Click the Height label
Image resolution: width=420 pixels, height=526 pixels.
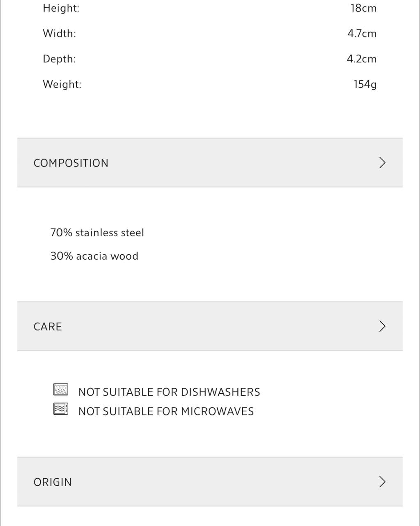click(61, 8)
